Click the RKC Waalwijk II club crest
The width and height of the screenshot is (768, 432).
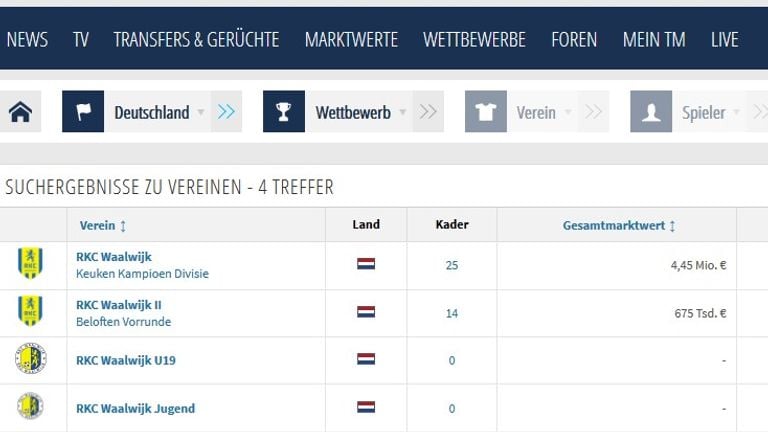30,311
